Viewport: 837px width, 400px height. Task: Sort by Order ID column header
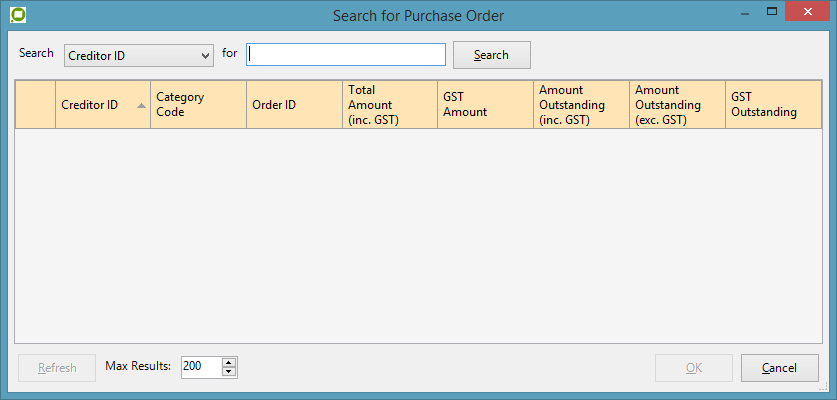[294, 105]
